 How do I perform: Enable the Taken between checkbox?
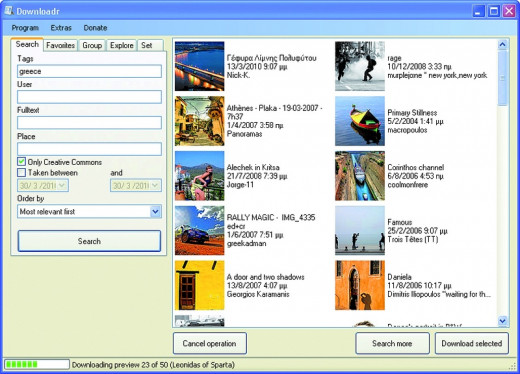click(x=21, y=173)
